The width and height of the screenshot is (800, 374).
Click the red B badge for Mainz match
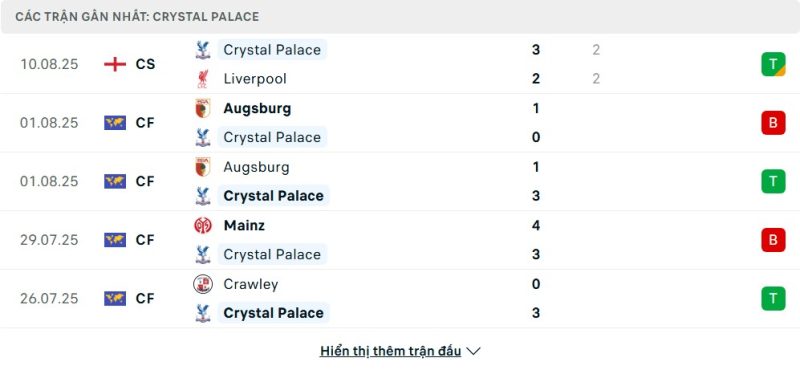tap(773, 240)
